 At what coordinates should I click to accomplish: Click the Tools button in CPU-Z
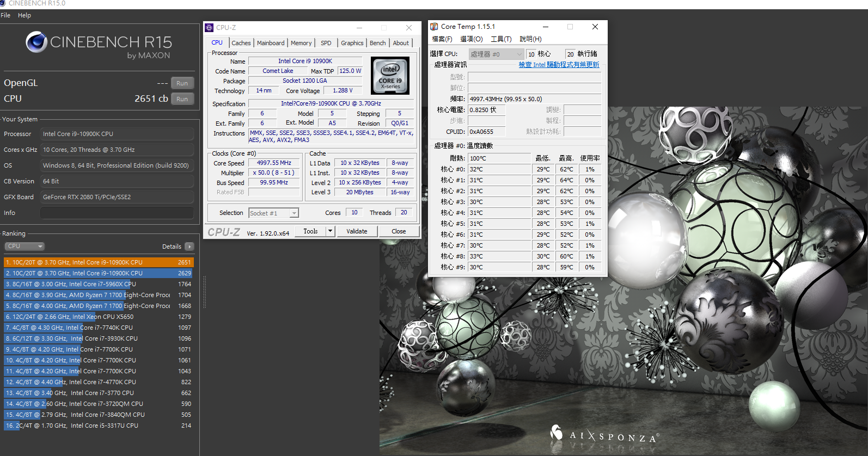click(x=310, y=231)
